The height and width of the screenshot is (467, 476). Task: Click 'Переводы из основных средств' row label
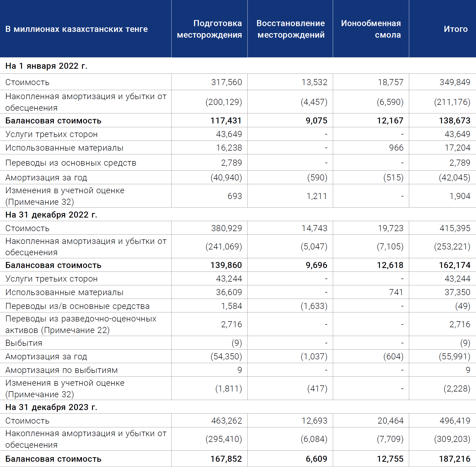[x=71, y=163]
